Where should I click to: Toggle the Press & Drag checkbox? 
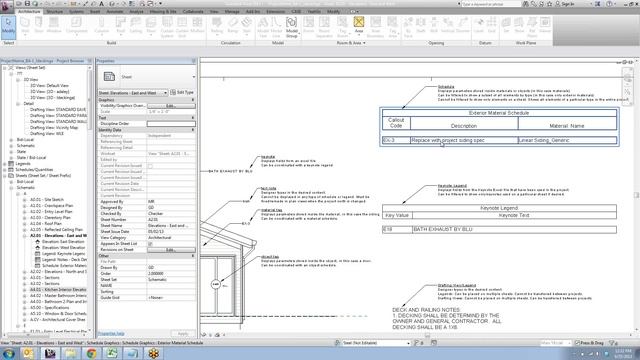pos(577,343)
